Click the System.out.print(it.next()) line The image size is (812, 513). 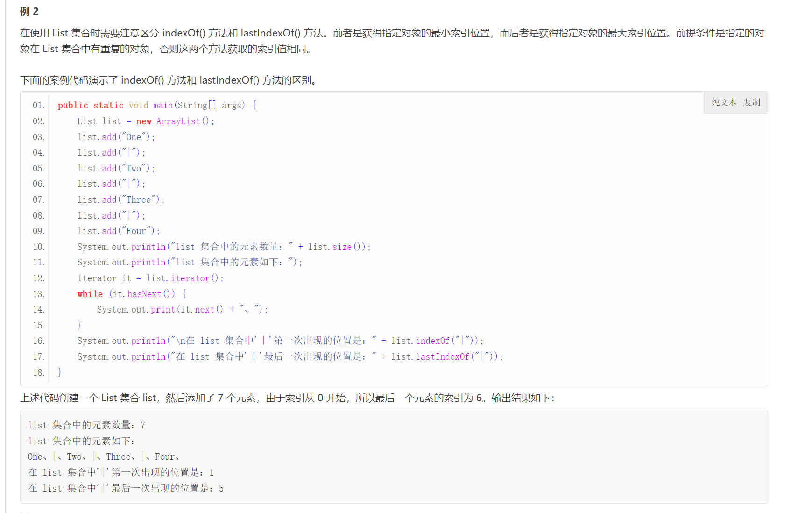tap(183, 310)
